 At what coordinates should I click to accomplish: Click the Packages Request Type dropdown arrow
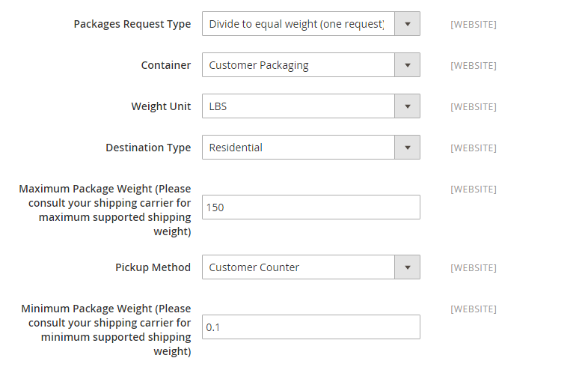(407, 24)
